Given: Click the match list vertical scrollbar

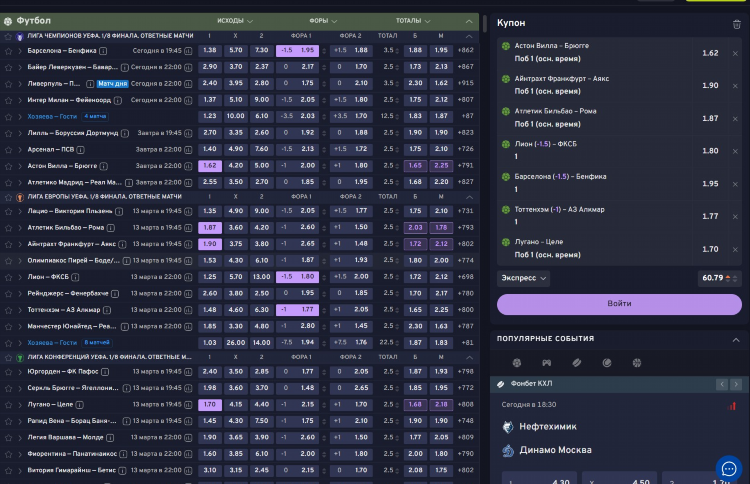Looking at the screenshot, I should [x=484, y=24].
